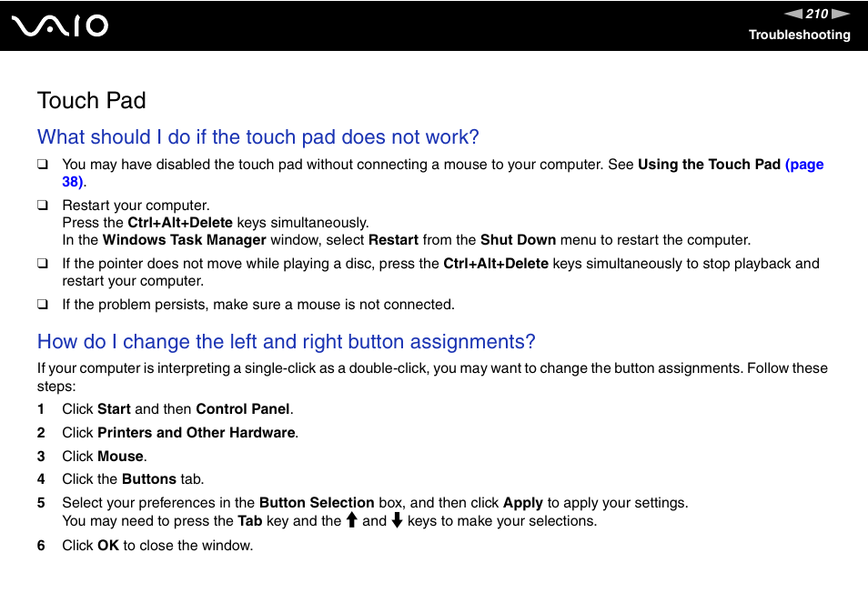Click bold "Windows Task Manager" text
The width and height of the screenshot is (868, 613).
[185, 240]
